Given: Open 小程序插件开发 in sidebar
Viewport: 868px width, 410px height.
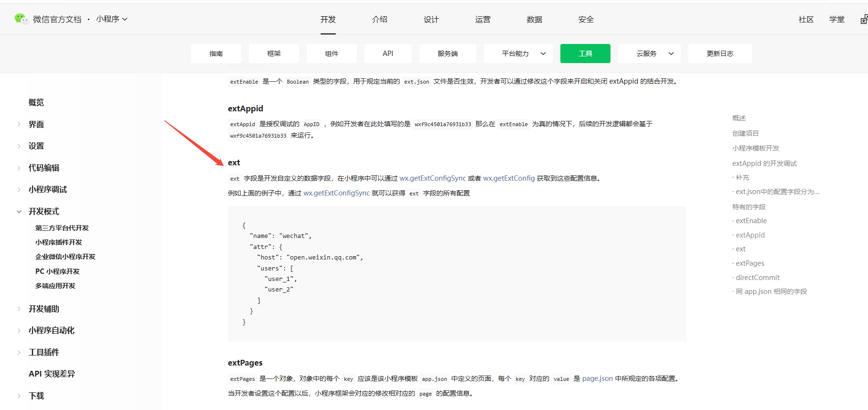Looking at the screenshot, I should 59,242.
